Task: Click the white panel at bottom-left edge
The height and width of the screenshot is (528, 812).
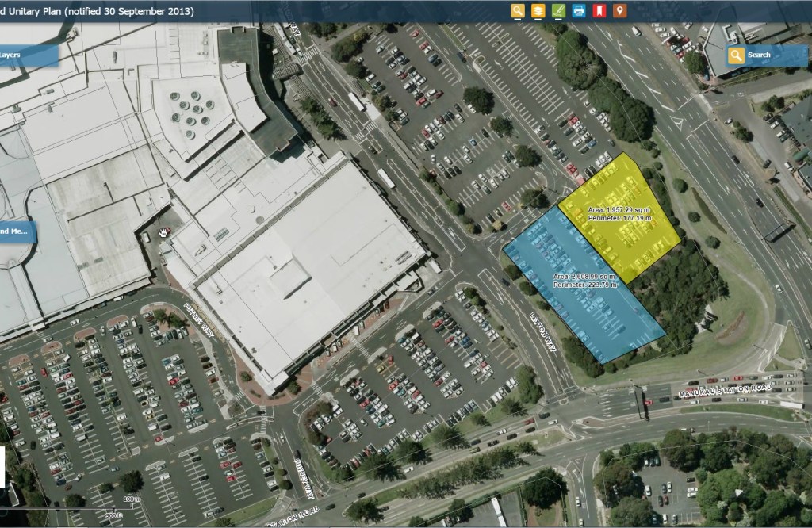Action: [x=2, y=466]
